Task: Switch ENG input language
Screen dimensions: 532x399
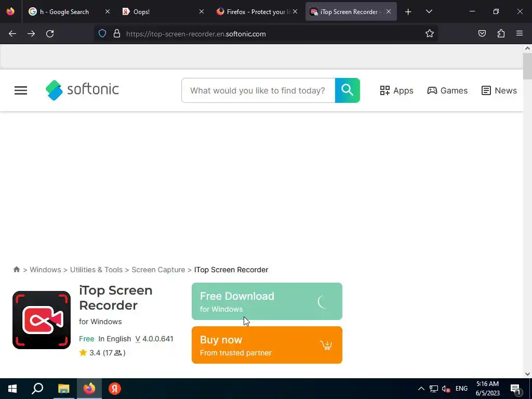Action: [x=461, y=389]
